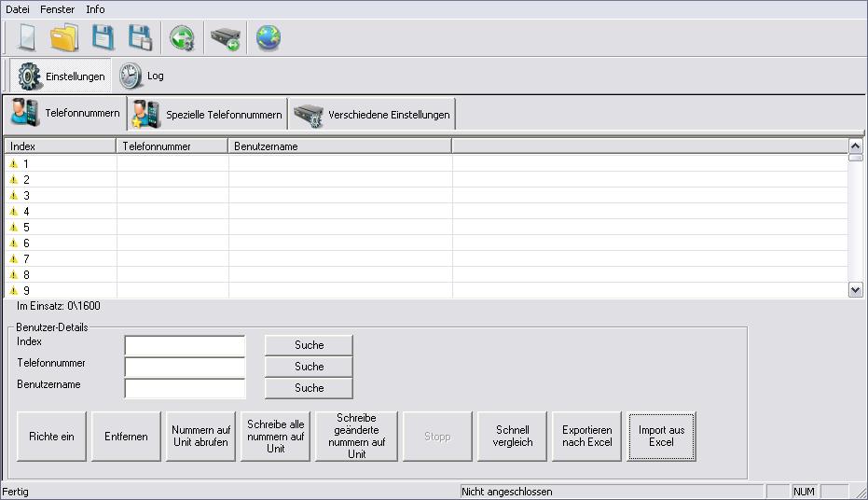This screenshot has width=868, height=500.
Task: Click the Schnell vergleich button
Action: 513,436
